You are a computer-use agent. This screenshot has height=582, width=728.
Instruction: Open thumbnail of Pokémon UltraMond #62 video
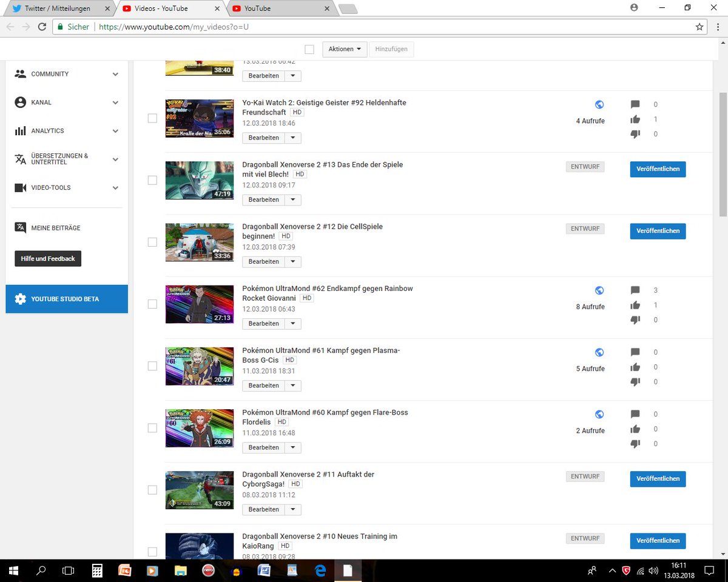[x=200, y=304]
